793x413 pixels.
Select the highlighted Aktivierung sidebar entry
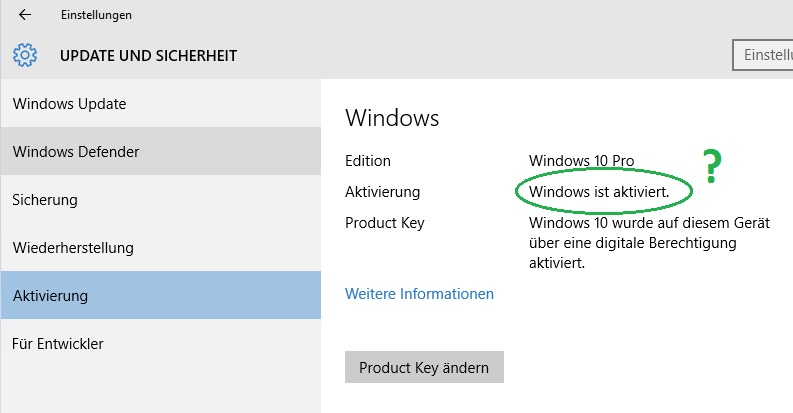pos(161,295)
